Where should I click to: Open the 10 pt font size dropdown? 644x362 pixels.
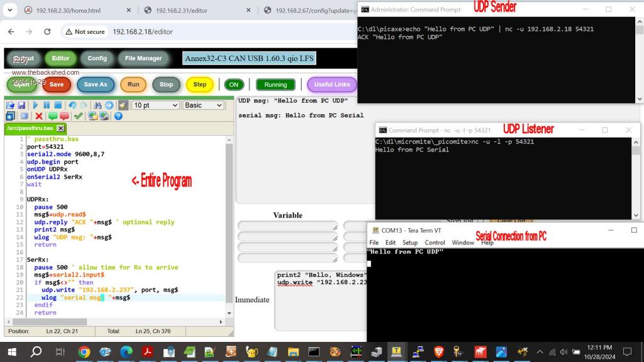coord(155,106)
